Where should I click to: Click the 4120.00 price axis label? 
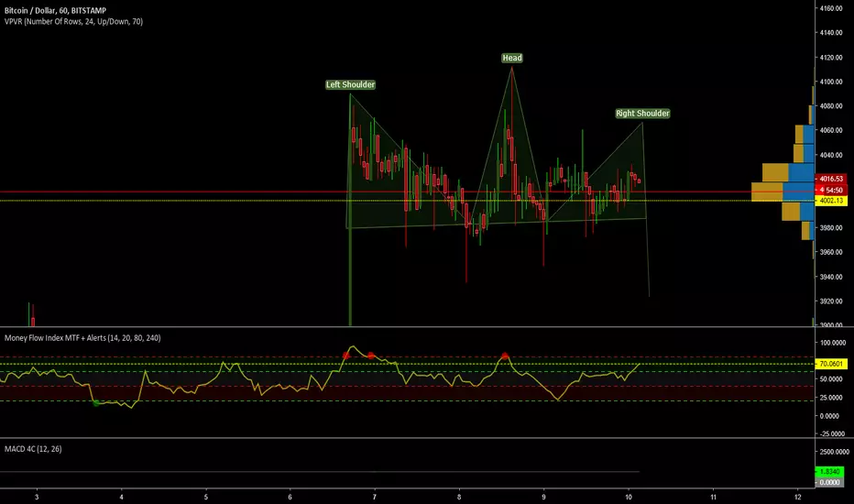(830, 57)
